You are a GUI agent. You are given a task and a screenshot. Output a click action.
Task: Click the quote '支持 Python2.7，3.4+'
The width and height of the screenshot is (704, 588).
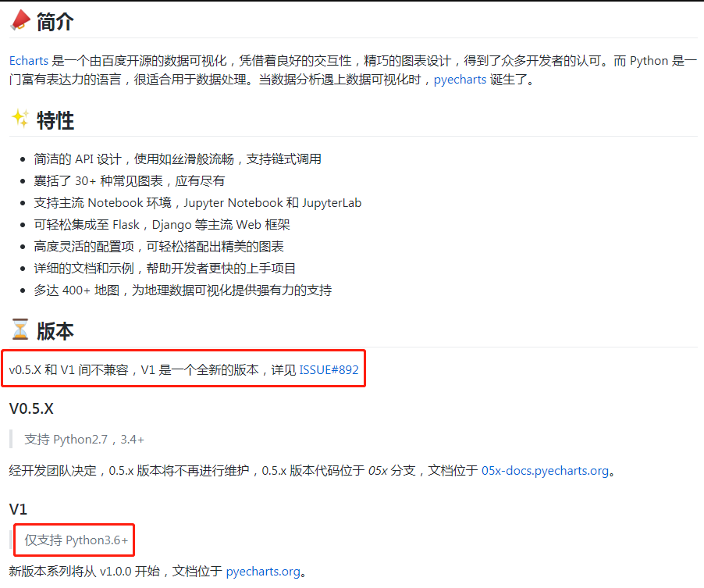(84, 440)
